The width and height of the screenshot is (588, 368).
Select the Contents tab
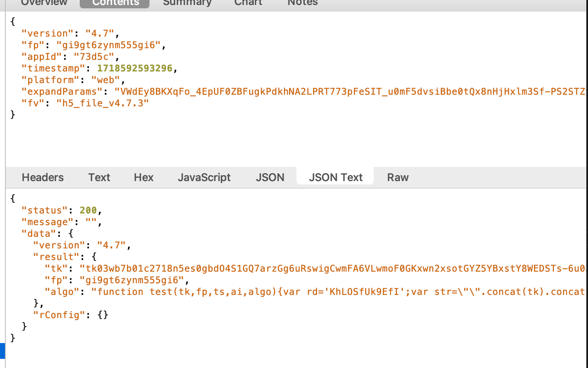tap(115, 3)
